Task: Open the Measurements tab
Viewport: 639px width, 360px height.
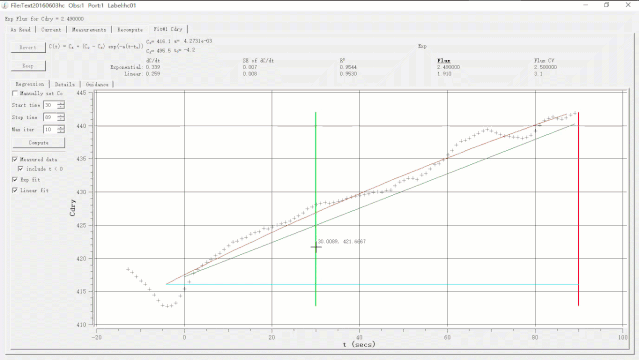Action: pyautogui.click(x=89, y=30)
